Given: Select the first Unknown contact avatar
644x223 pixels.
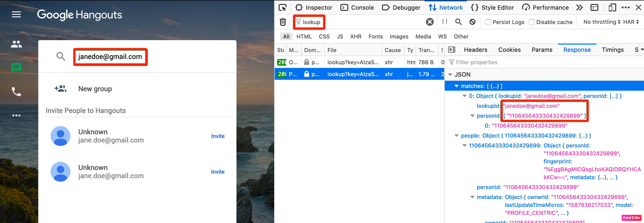Looking at the screenshot, I should (60, 136).
